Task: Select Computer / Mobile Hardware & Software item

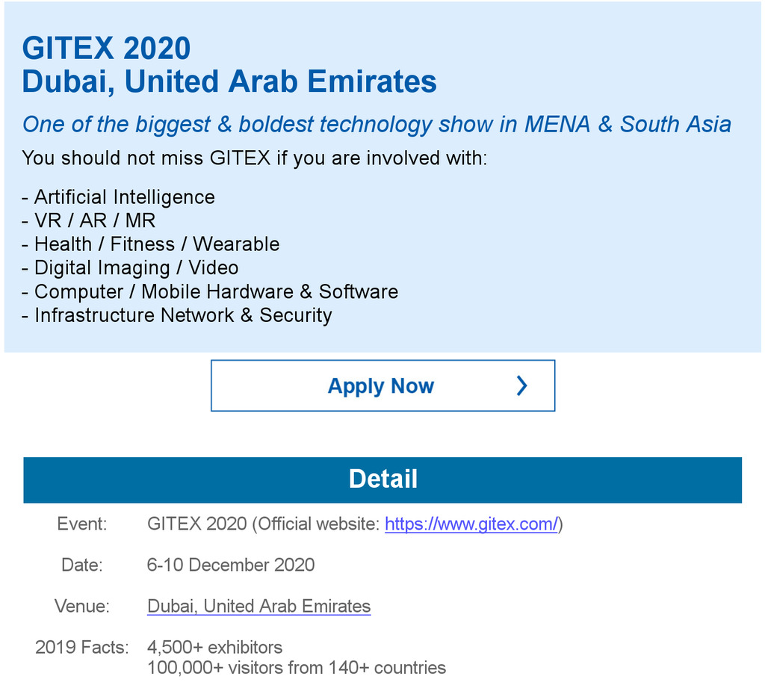Action: [216, 291]
